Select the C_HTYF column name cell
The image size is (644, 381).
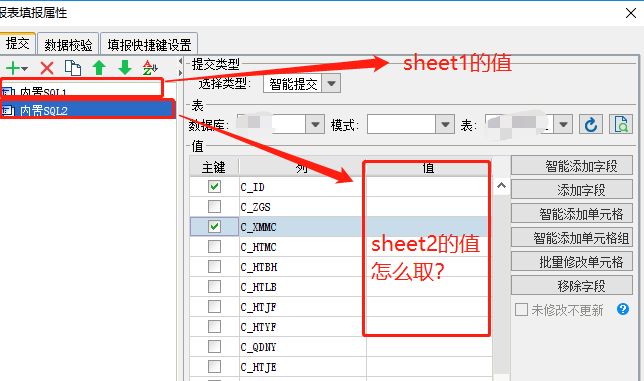point(302,327)
